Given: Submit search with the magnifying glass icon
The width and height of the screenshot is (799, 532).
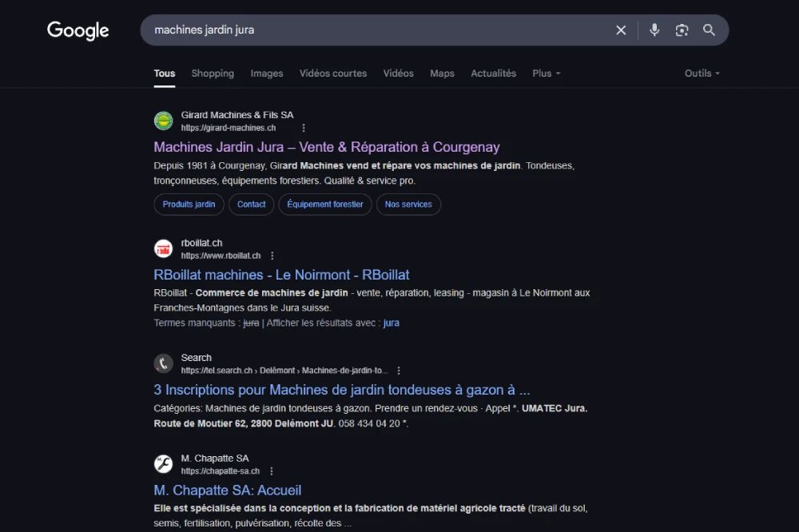Looking at the screenshot, I should click(x=709, y=30).
